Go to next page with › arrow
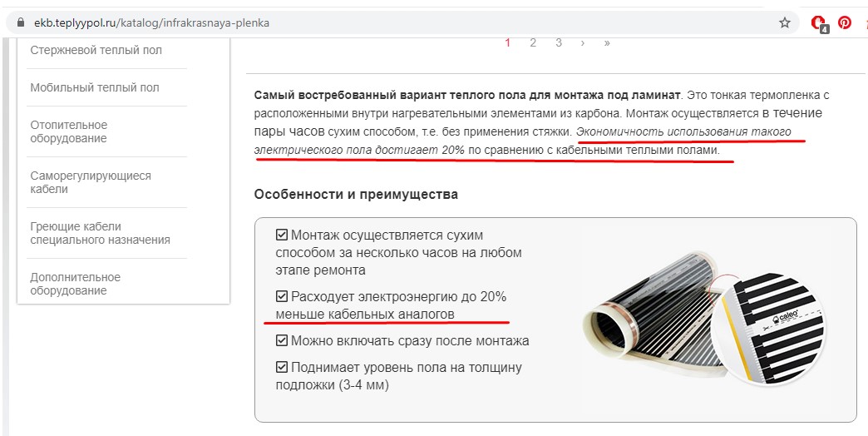This screenshot has height=436, width=868. (582, 42)
